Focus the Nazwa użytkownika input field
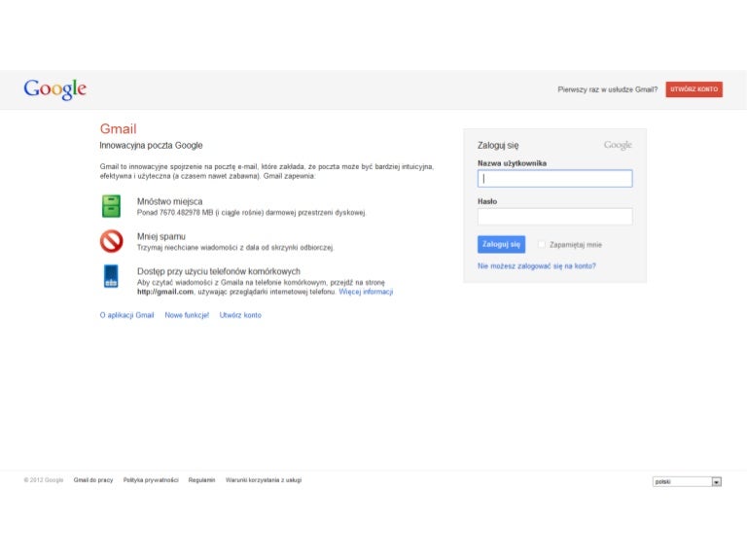Viewport: 747px width, 560px height. pyautogui.click(x=554, y=179)
